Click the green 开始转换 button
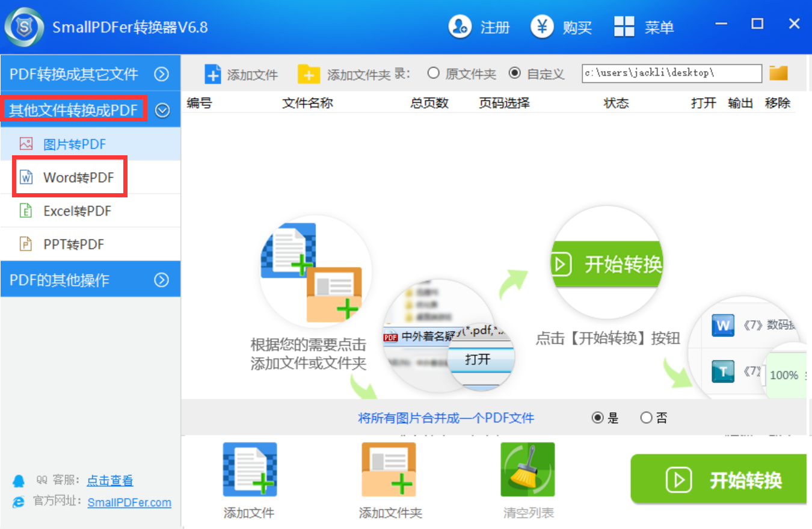 point(718,479)
